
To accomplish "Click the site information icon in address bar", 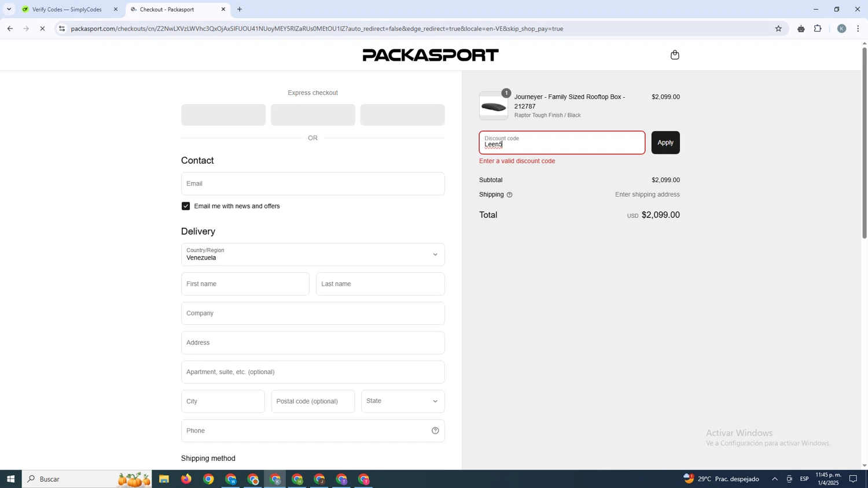I will 62,28.
